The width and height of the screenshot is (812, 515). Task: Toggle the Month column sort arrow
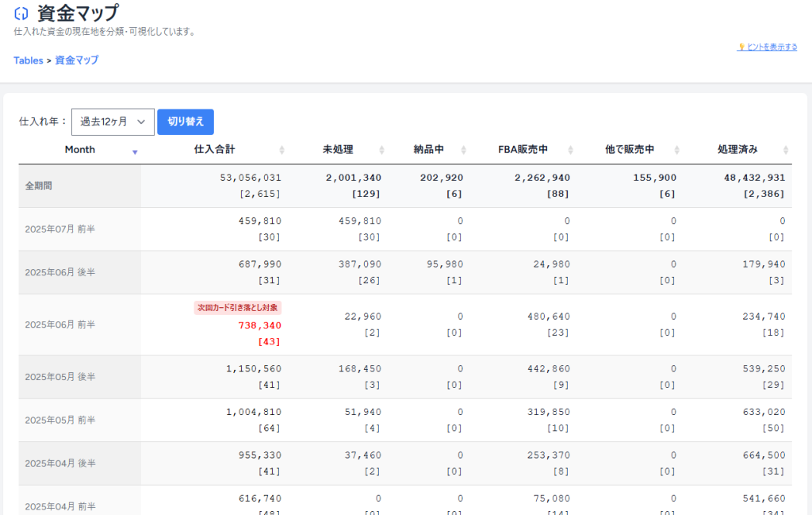click(135, 152)
